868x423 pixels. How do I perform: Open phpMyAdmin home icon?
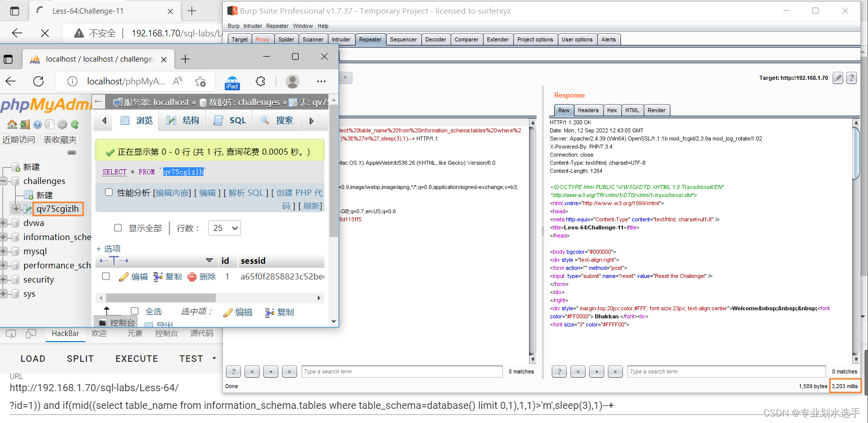[x=12, y=124]
